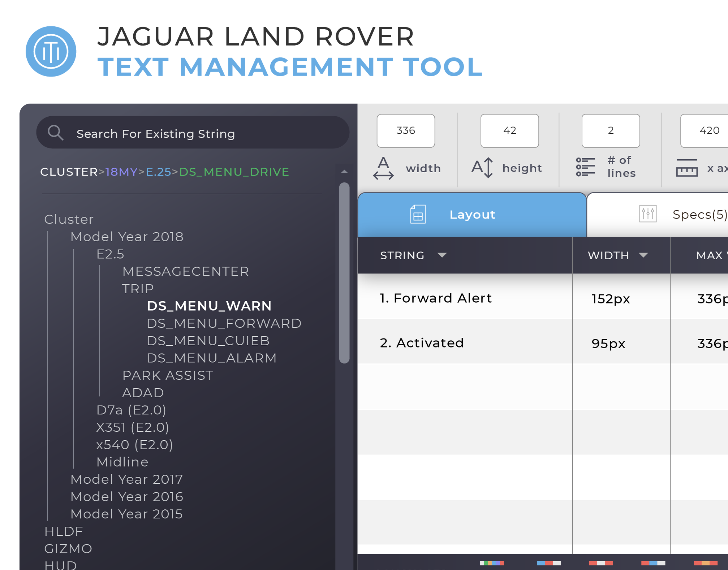Select the E2.5 tree node
The image size is (728, 570).
pyautogui.click(x=110, y=254)
